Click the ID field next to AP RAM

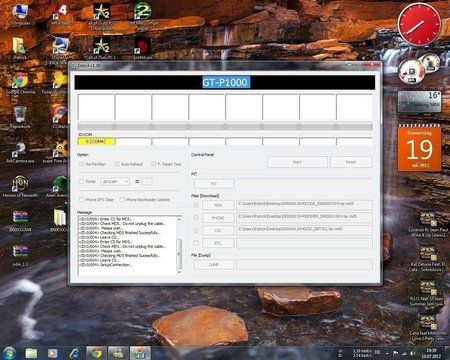(x=147, y=182)
